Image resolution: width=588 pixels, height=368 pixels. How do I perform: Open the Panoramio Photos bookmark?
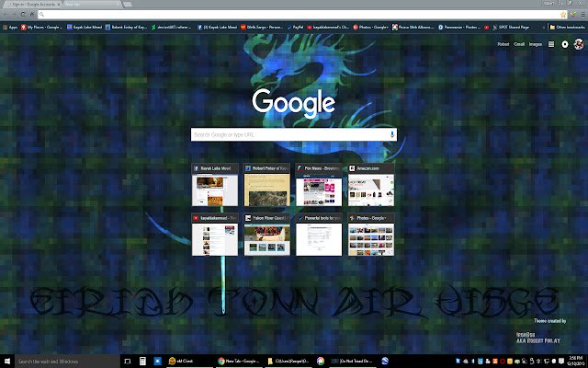pos(459,27)
